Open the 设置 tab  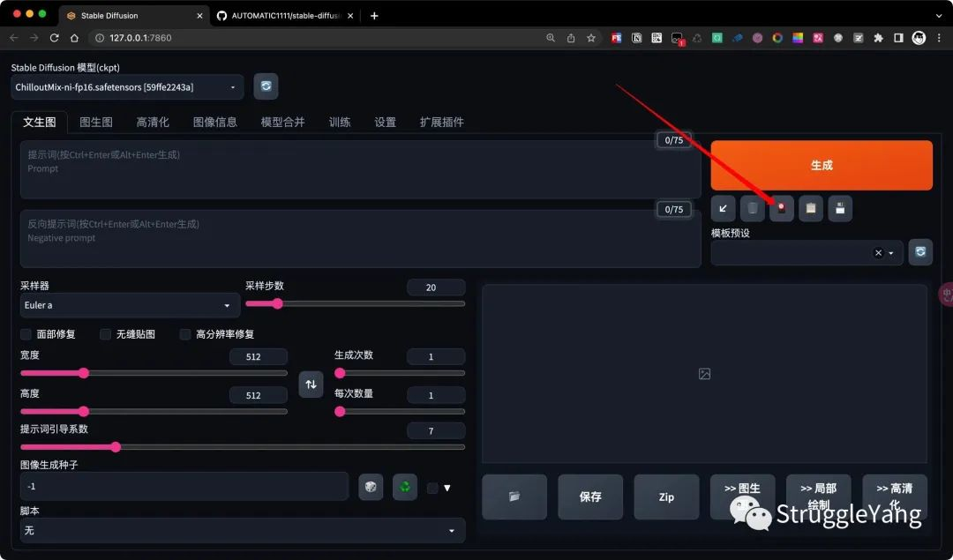pos(386,122)
